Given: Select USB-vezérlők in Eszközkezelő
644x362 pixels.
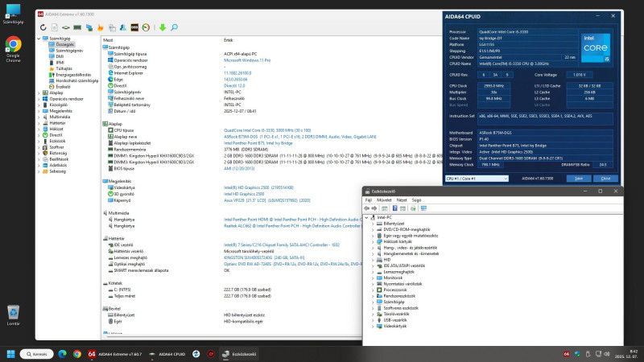Looking at the screenshot, I should 395,320.
